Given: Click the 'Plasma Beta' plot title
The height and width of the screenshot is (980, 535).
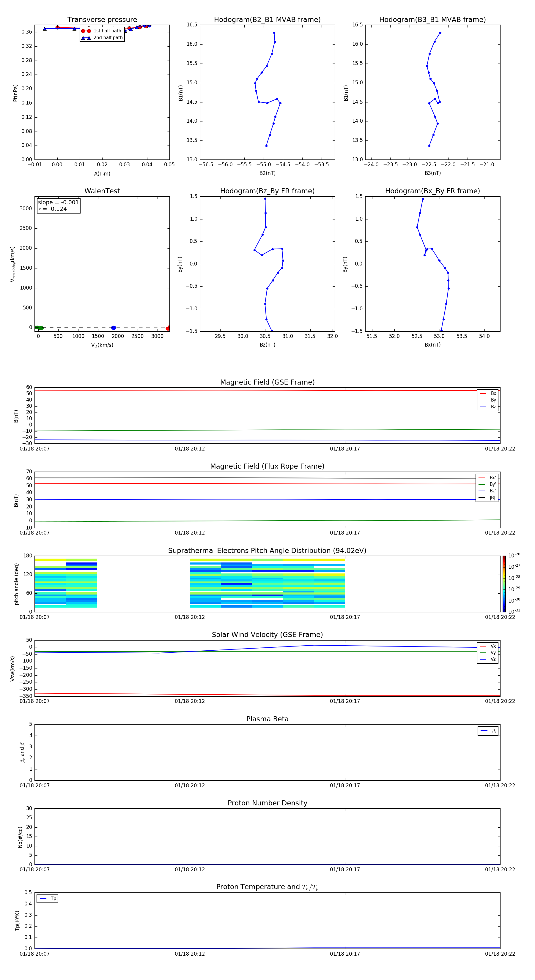Looking at the screenshot, I should 267,719.
